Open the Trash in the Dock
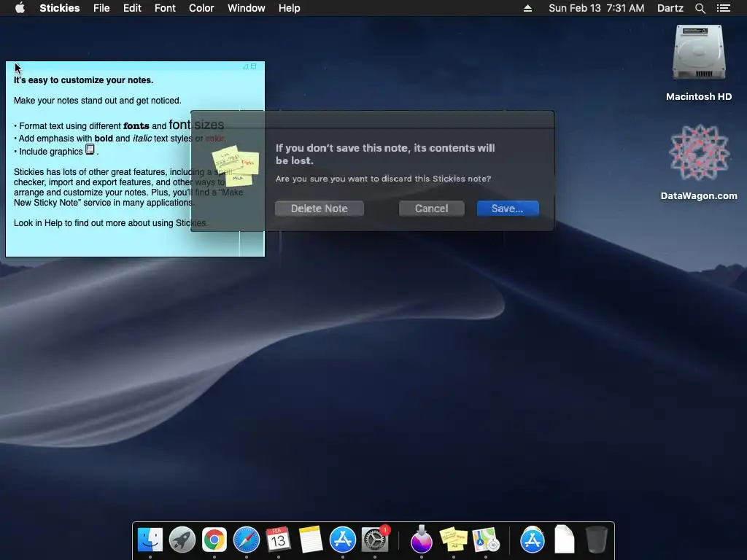The width and height of the screenshot is (747, 560). click(x=596, y=540)
